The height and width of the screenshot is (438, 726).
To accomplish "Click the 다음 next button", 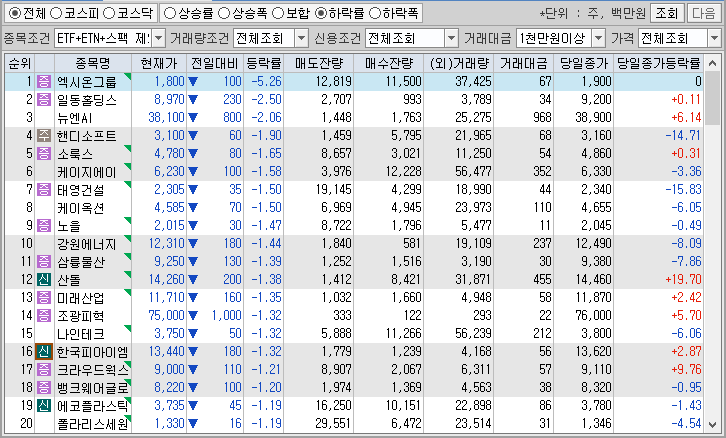I will (704, 13).
